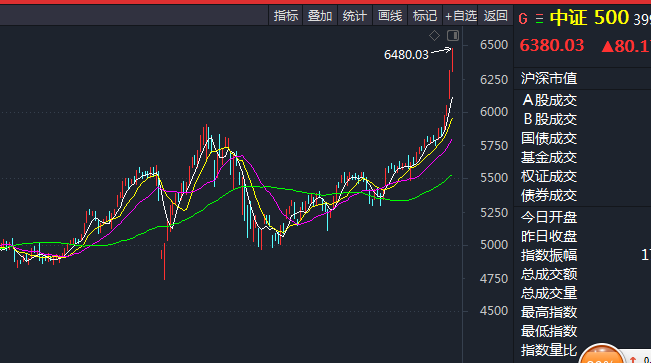The height and width of the screenshot is (363, 651).
Task: Click the 今日开盘 row in quote panel
Action: click(582, 217)
